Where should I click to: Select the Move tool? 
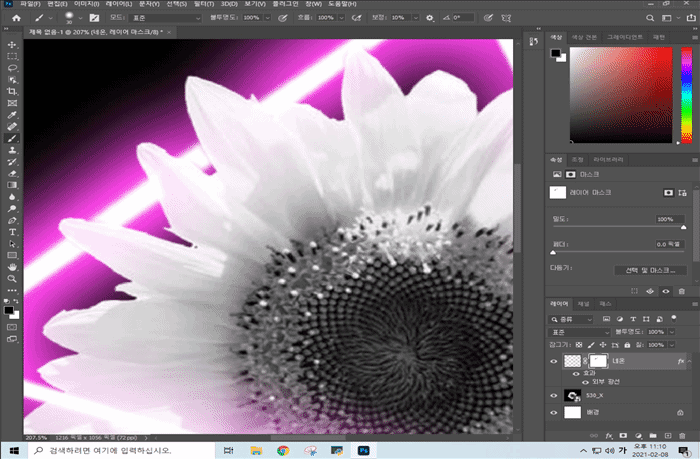(x=12, y=45)
